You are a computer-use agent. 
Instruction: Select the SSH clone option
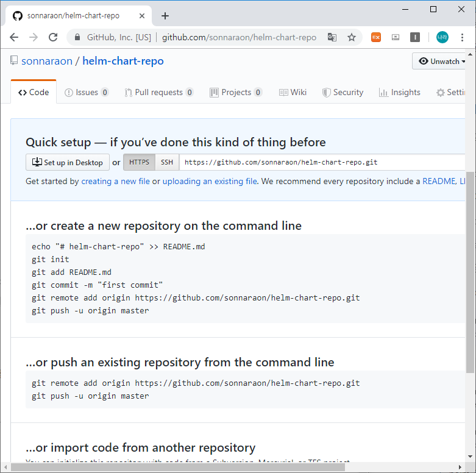click(167, 162)
